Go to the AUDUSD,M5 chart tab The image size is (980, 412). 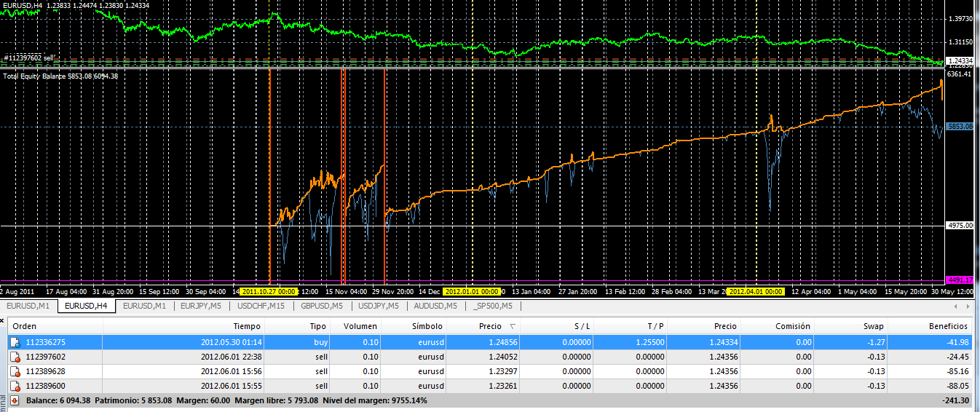point(435,306)
